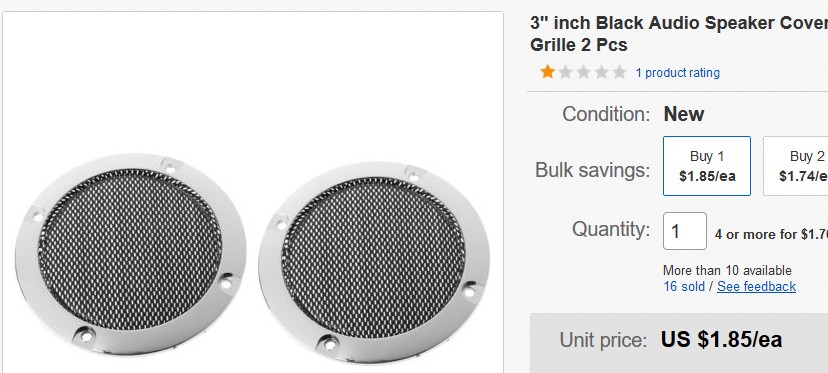Click the Speaker Cover Grille product title
This screenshot has width=828, height=373.
click(x=679, y=34)
